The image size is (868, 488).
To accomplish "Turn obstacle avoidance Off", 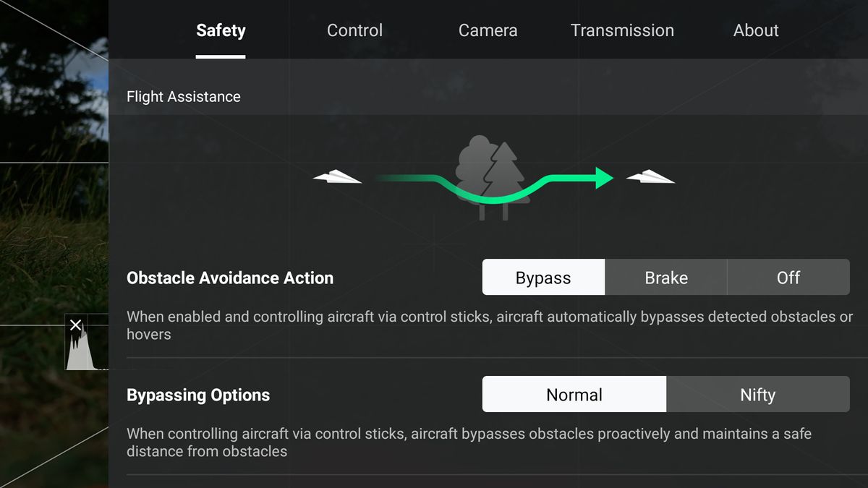I will [x=788, y=278].
